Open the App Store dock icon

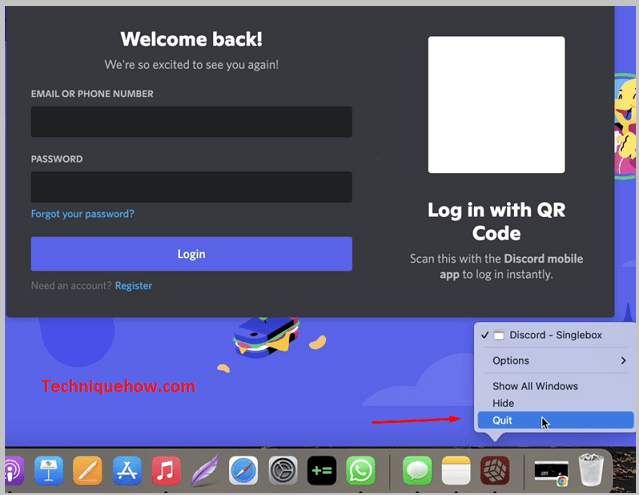click(127, 471)
